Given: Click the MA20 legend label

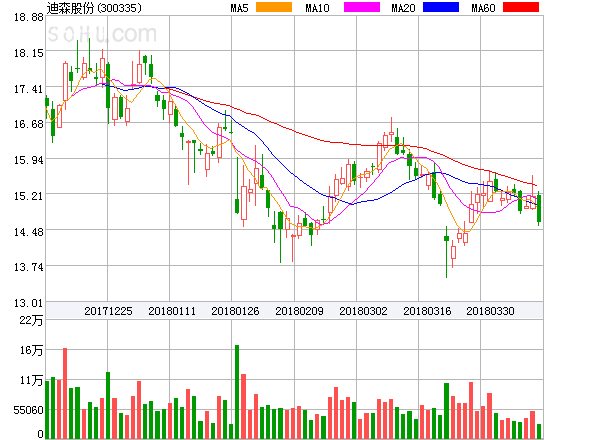Looking at the screenshot, I should [x=403, y=8].
